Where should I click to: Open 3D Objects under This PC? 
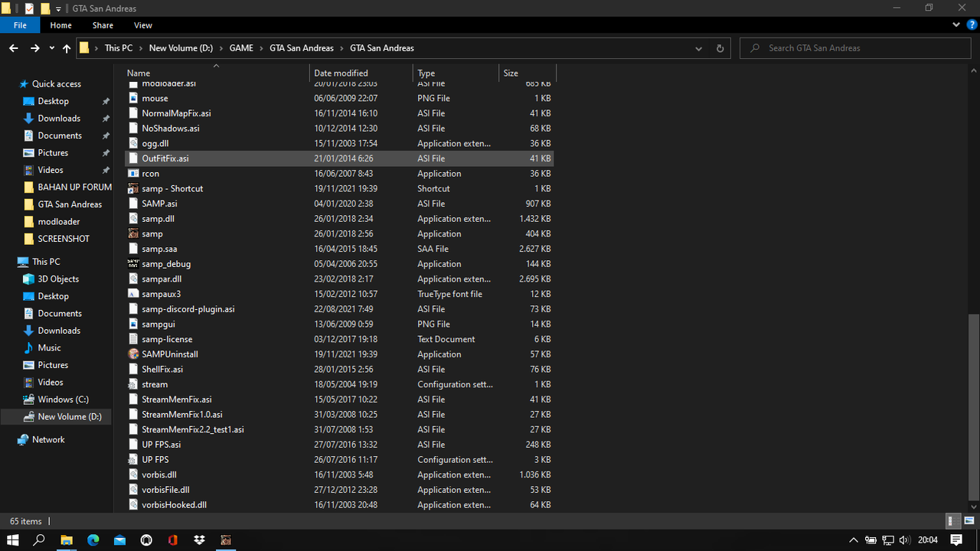(58, 279)
